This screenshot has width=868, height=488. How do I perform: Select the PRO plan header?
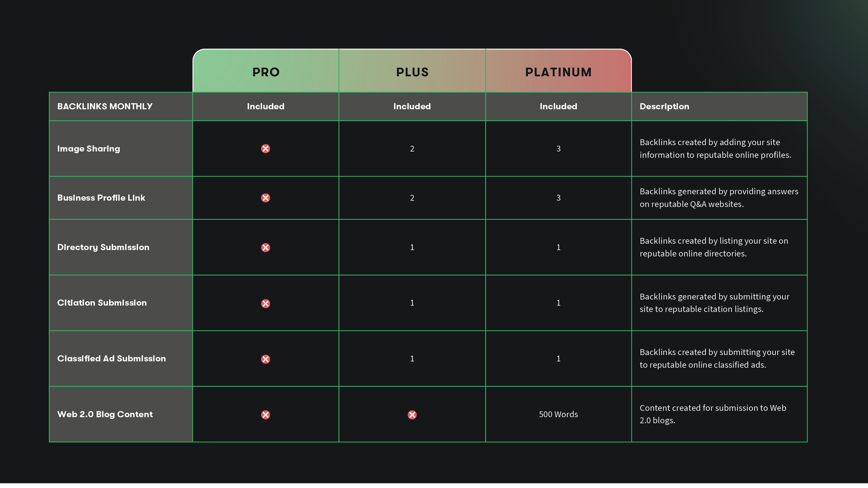[x=266, y=72]
